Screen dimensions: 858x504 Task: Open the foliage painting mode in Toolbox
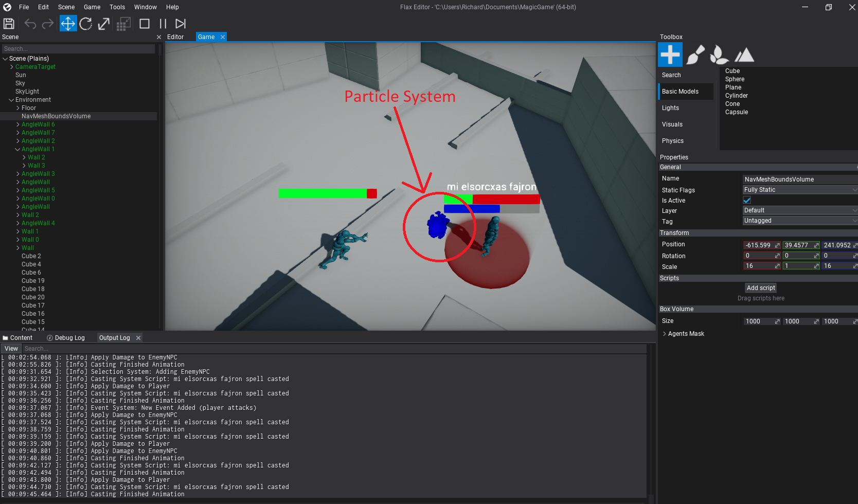point(719,54)
